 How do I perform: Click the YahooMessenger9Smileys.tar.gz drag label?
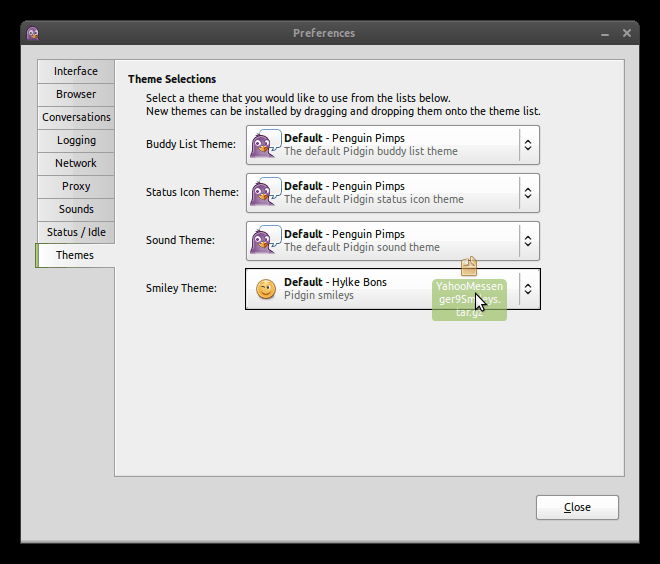tap(469, 299)
